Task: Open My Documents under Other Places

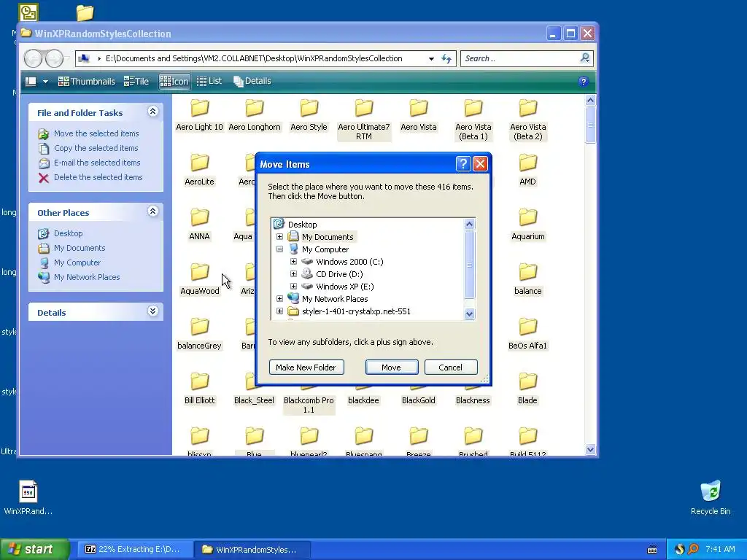Action: click(x=80, y=248)
